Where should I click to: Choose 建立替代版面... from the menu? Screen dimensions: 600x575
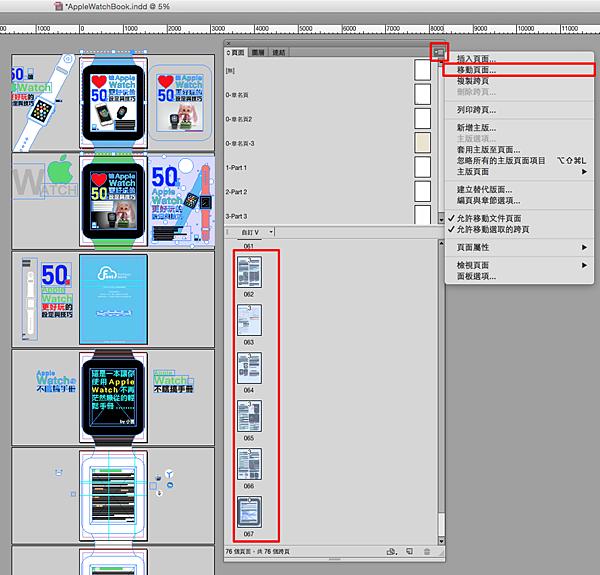pyautogui.click(x=519, y=189)
